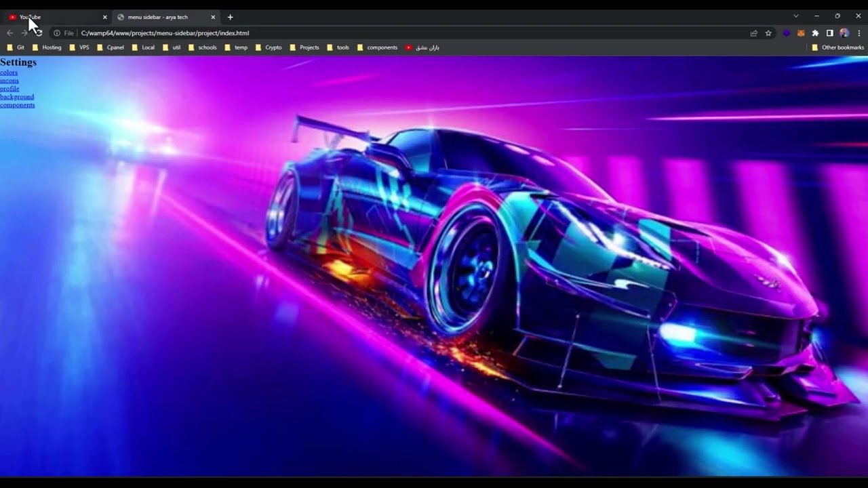
Task: Open the util bookmark folder
Action: coord(172,47)
